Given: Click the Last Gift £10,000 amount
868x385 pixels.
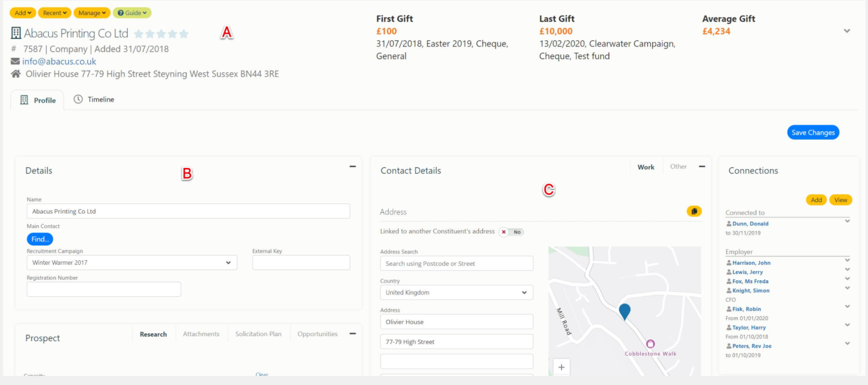Looking at the screenshot, I should (556, 31).
